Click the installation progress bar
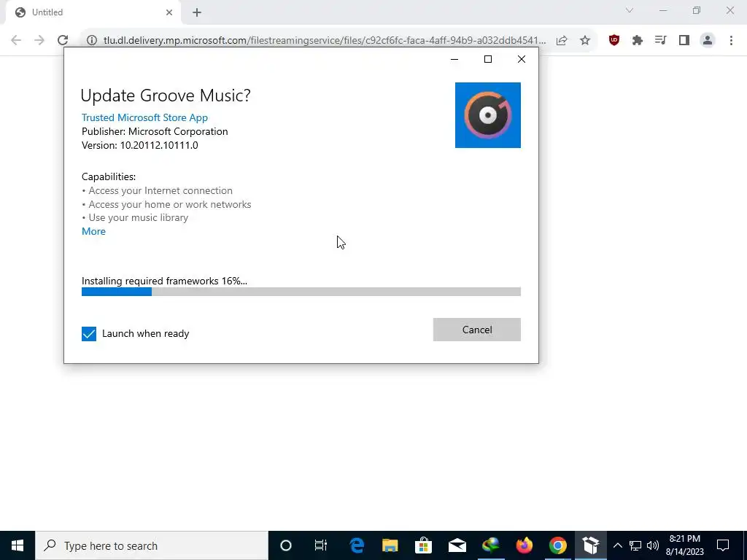This screenshot has width=747, height=560. [x=301, y=292]
